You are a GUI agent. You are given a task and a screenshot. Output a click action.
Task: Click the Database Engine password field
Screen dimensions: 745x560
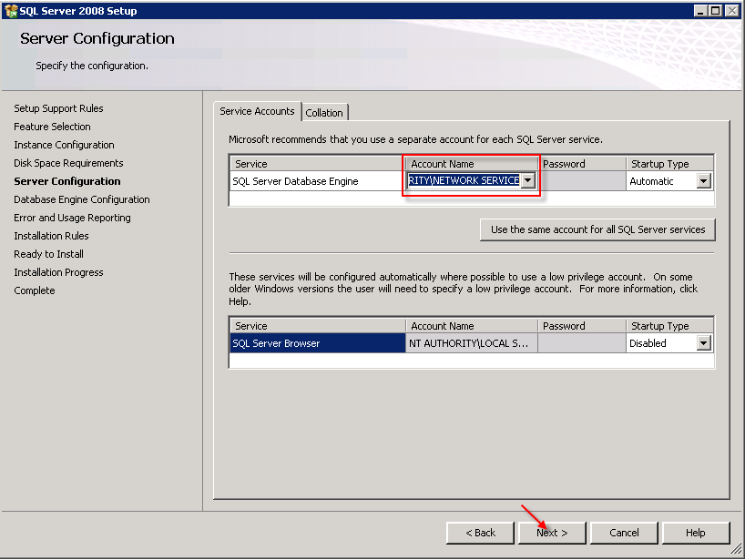(582, 181)
